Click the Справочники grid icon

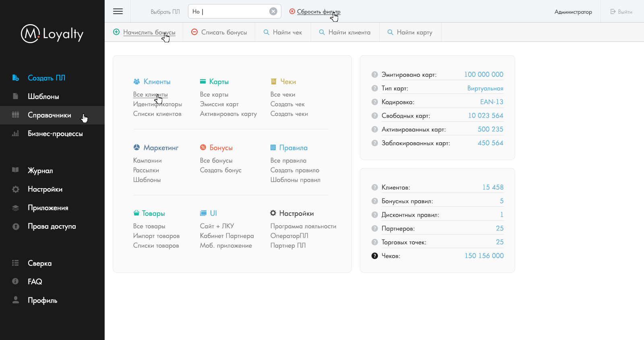(15, 115)
